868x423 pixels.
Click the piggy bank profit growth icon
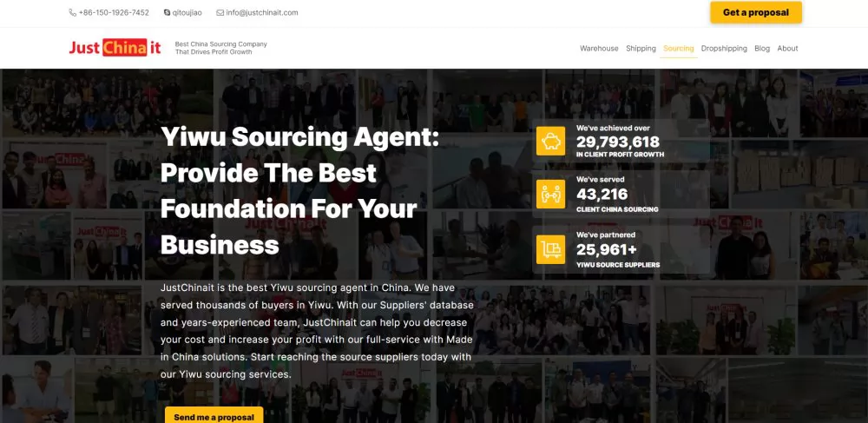tap(551, 142)
